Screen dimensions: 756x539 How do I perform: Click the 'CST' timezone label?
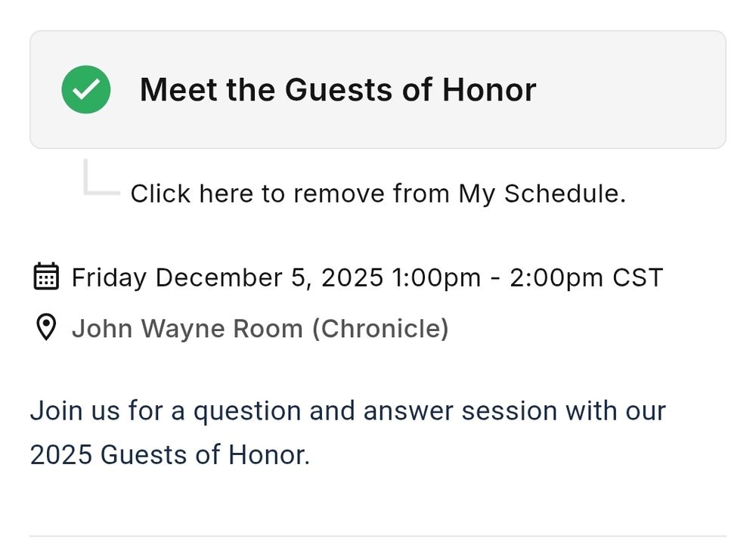[637, 277]
